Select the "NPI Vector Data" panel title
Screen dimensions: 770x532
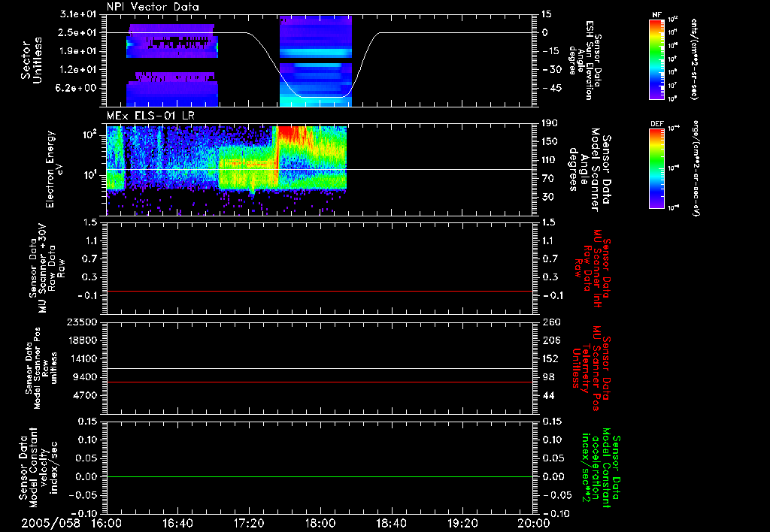coord(153,7)
